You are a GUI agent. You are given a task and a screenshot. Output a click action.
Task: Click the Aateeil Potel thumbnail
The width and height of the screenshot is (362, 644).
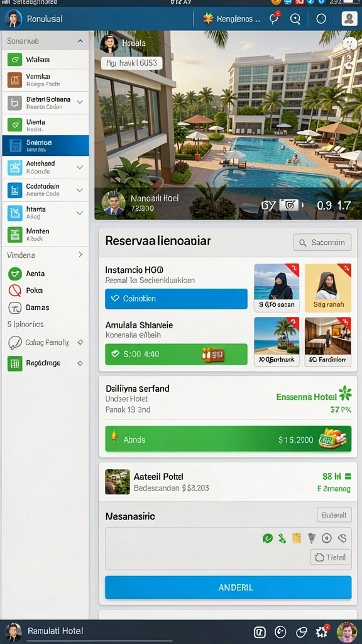[118, 482]
